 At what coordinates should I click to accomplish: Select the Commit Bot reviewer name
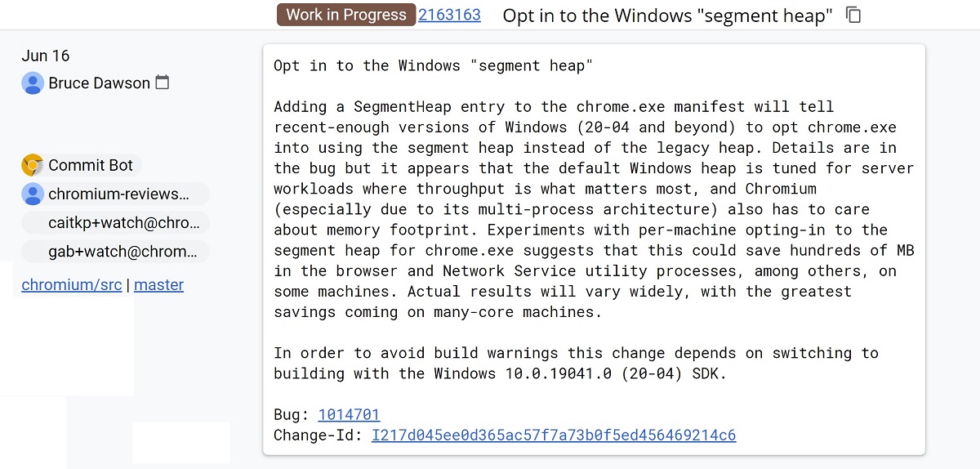click(x=90, y=165)
